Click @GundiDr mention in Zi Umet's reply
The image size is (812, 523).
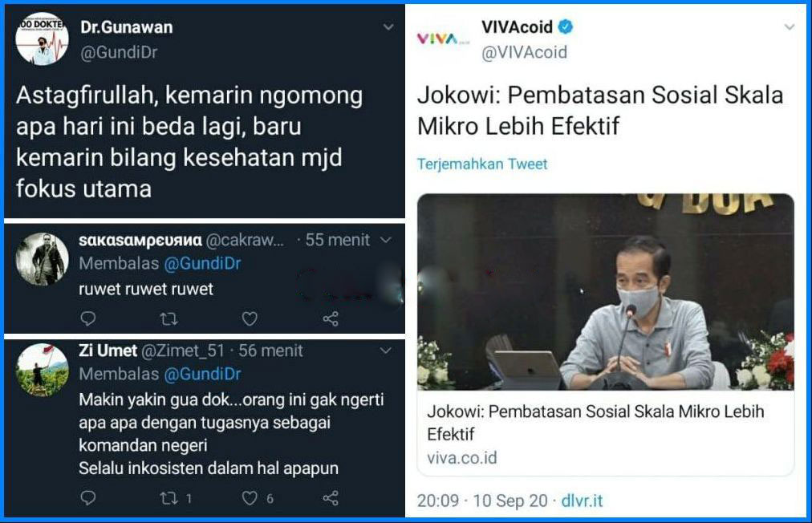202,374
